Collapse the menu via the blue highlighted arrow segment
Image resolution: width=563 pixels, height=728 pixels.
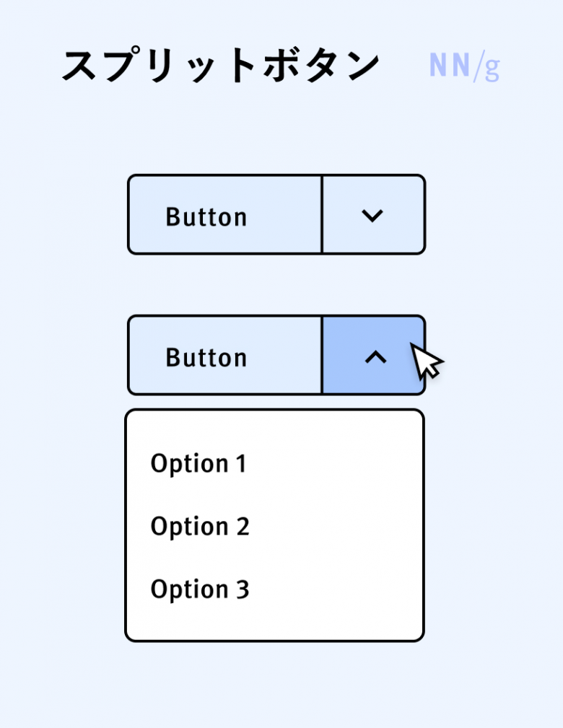tap(373, 355)
